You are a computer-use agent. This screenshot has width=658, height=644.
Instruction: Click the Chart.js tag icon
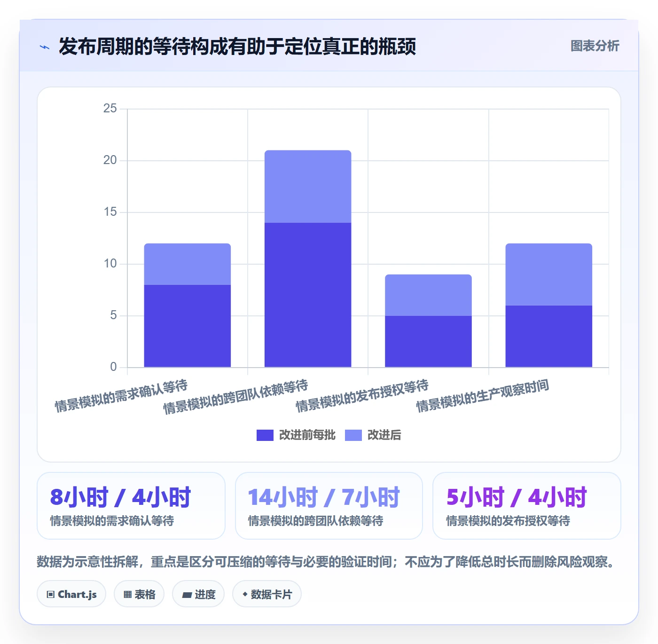pos(51,595)
